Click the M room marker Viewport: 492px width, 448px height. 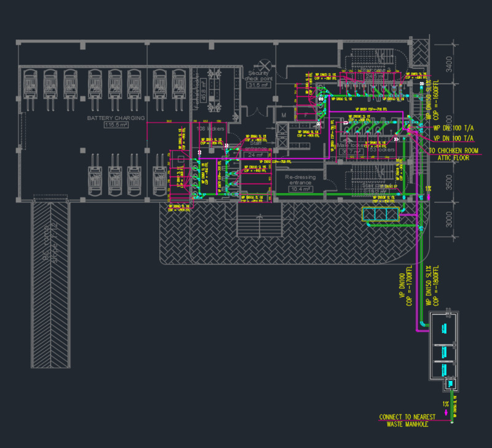pos(284,115)
